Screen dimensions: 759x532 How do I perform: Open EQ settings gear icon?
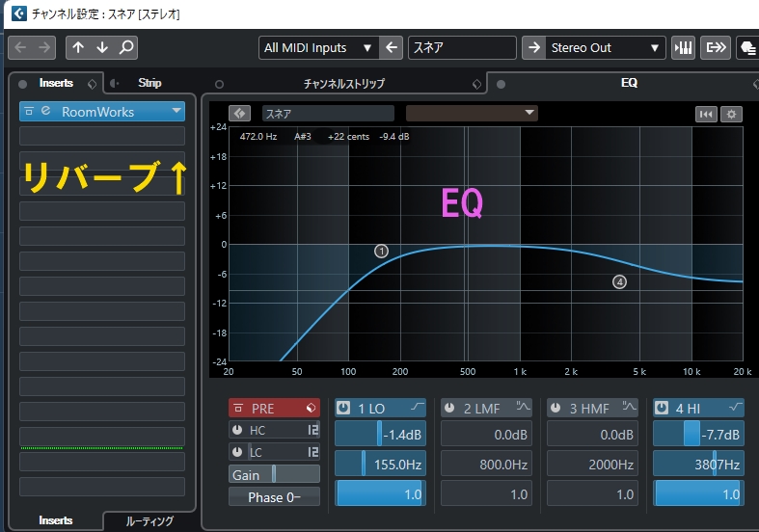(731, 114)
